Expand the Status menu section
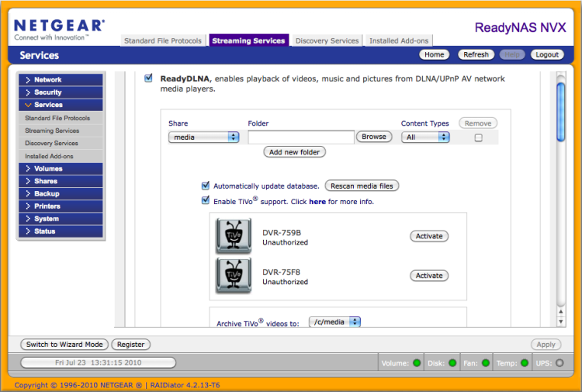 (x=61, y=231)
